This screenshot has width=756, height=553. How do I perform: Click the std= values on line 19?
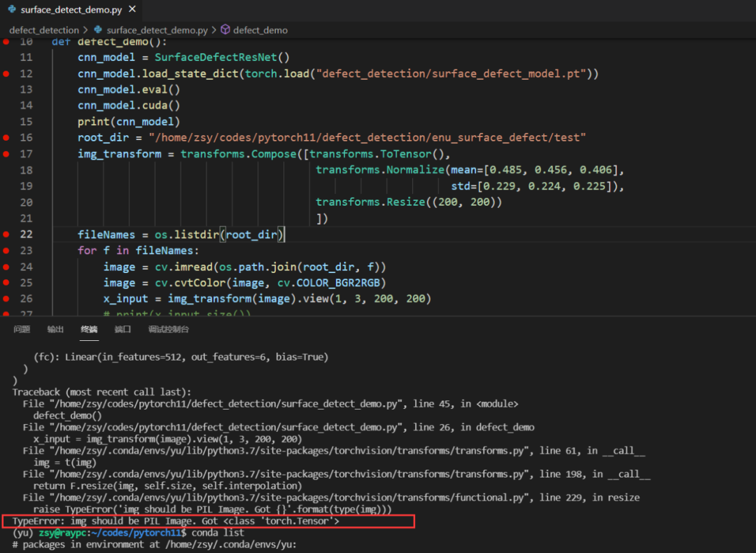(538, 186)
